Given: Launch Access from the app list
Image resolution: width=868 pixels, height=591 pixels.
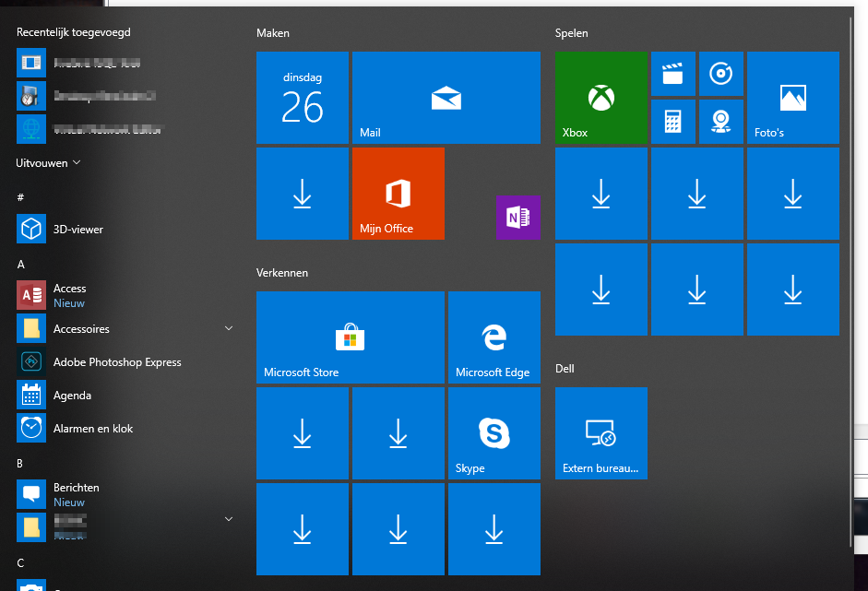Looking at the screenshot, I should pyautogui.click(x=125, y=295).
